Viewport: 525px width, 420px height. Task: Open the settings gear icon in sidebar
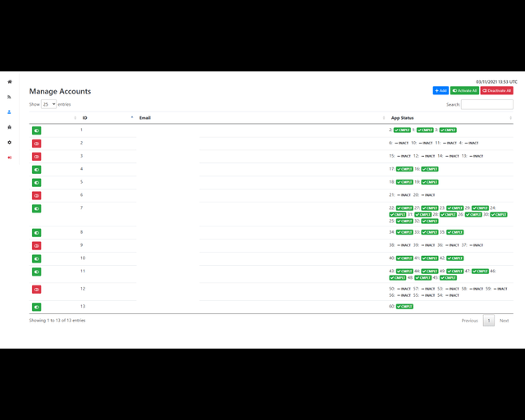click(10, 142)
